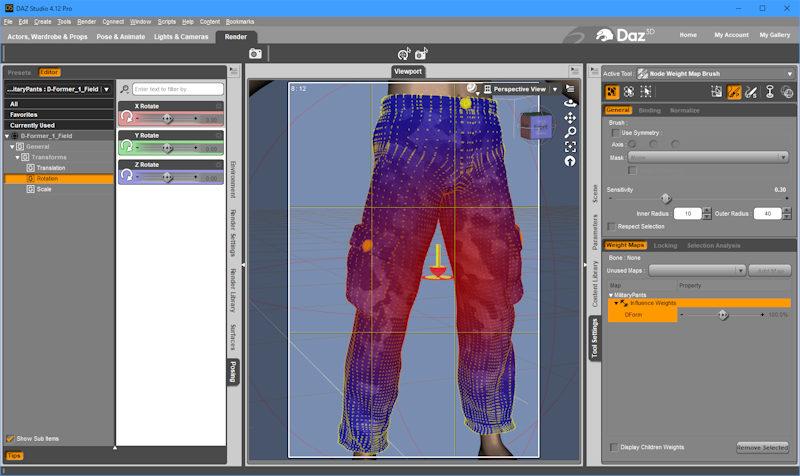Toggle the checkbox below Mask dropdown
Image resolution: width=800 pixels, height=476 pixels.
[x=632, y=170]
